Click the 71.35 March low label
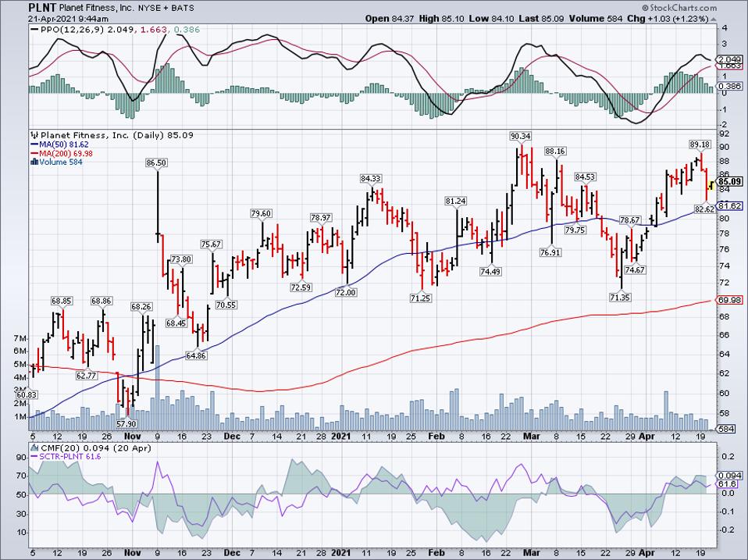The width and height of the screenshot is (748, 560). (x=620, y=297)
